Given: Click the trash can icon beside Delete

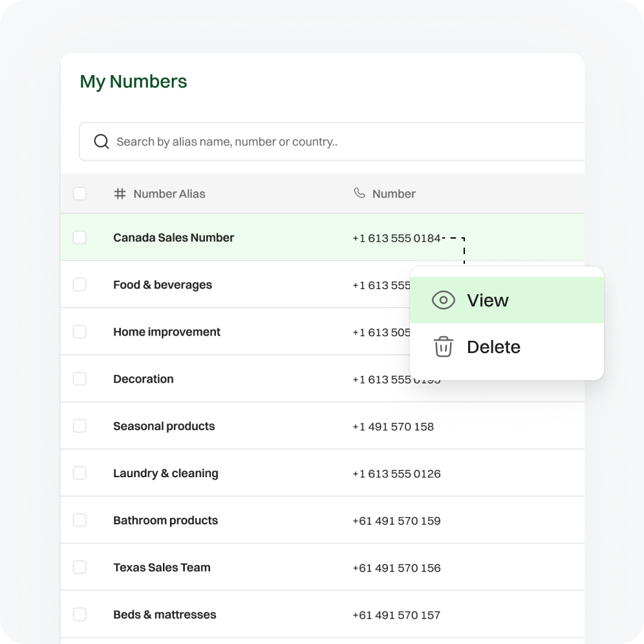Looking at the screenshot, I should 443,347.
